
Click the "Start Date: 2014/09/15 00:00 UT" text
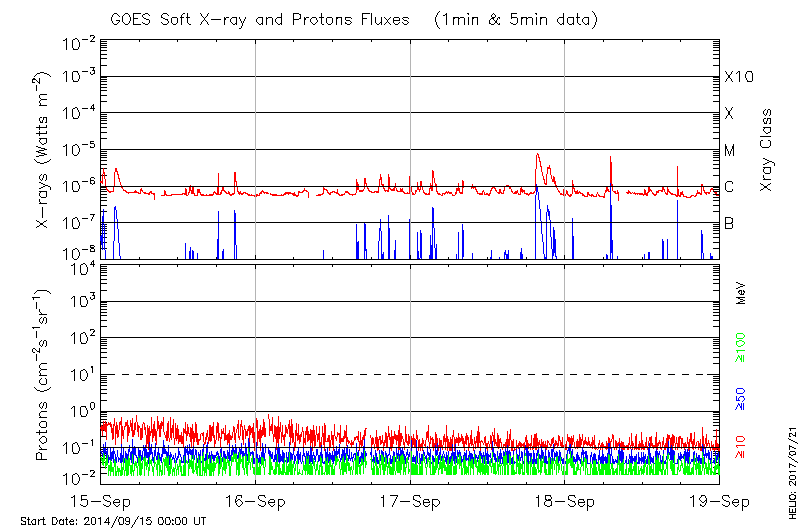pyautogui.click(x=113, y=521)
